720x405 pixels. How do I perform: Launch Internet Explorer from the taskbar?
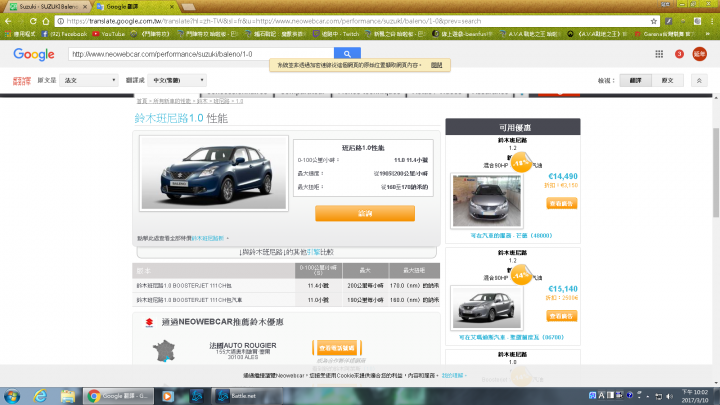coord(40,396)
